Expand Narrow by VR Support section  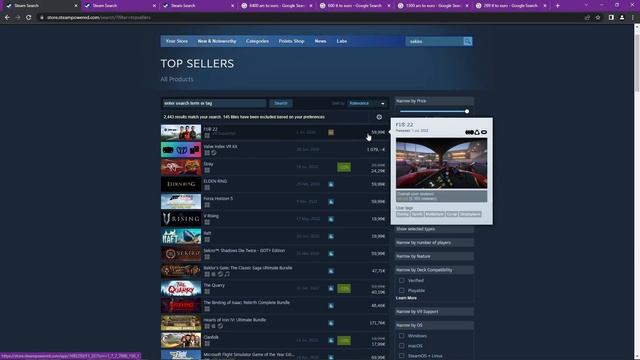[434, 311]
